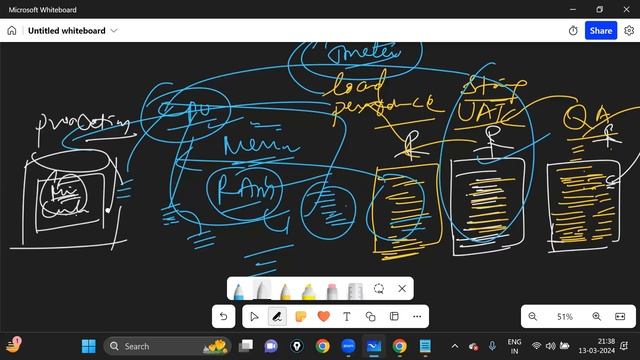The image size is (640, 360).
Task: Click the Untitled whiteboard title
Action: (67, 31)
